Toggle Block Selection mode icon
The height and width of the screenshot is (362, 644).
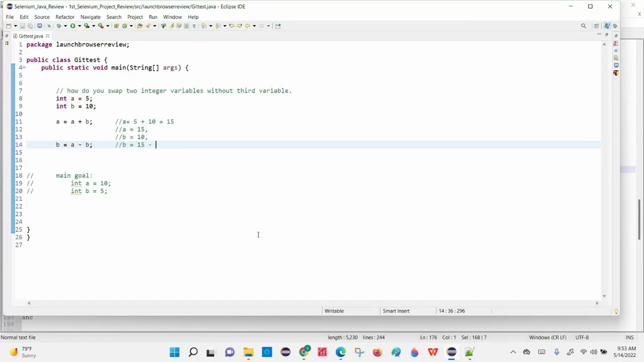pos(186,26)
